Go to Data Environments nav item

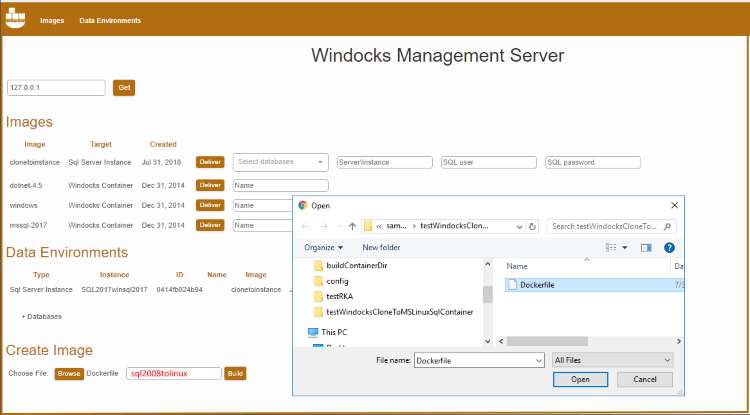pos(110,20)
